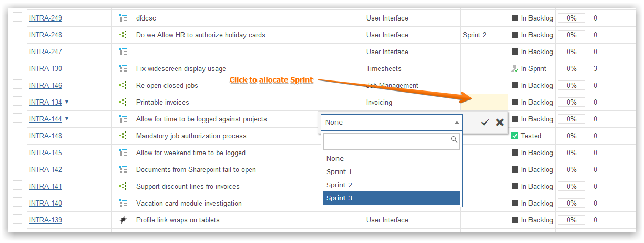The height and width of the screenshot is (243, 644).
Task: Click In Sprint status icon for INTRA-130
Action: [x=515, y=68]
